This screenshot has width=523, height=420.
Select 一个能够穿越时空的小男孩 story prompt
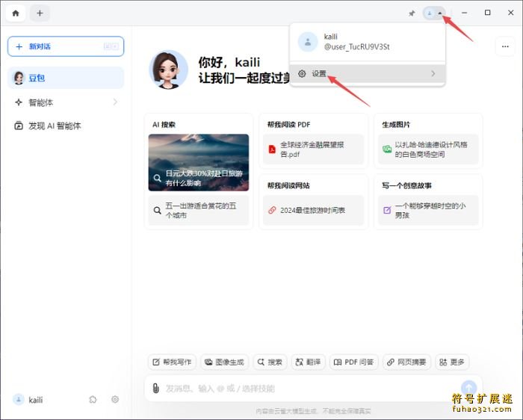click(x=428, y=210)
